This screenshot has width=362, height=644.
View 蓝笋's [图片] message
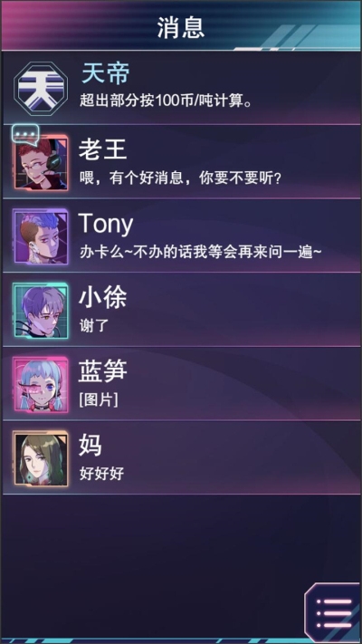coord(99,400)
